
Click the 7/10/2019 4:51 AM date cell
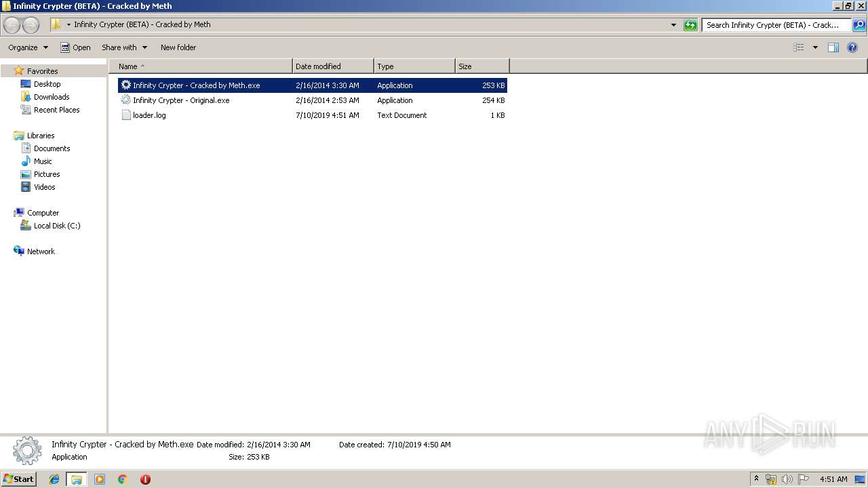pos(328,115)
